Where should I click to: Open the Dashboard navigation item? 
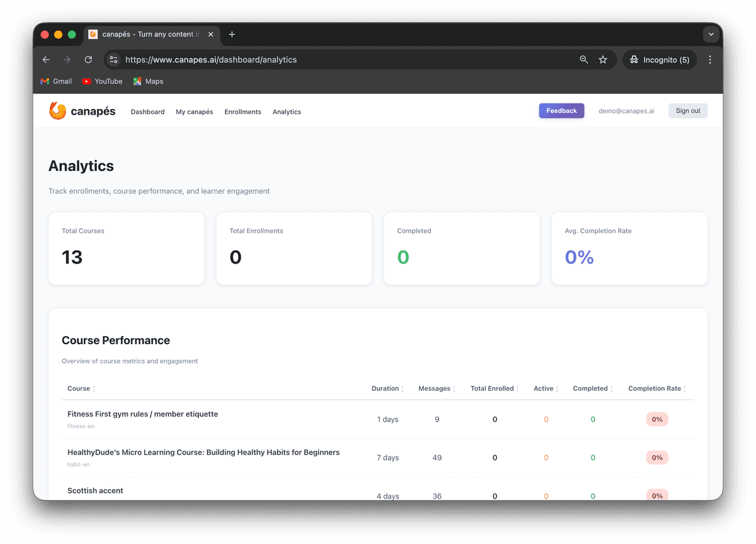(147, 112)
